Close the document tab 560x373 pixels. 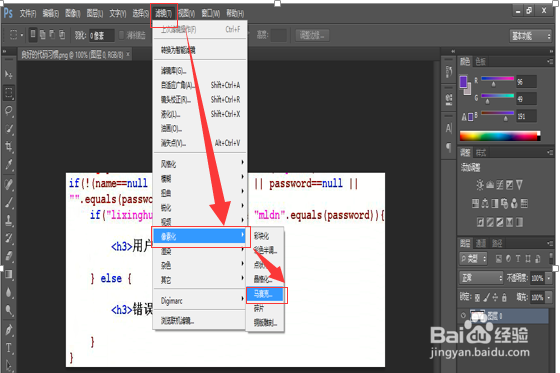coord(128,54)
